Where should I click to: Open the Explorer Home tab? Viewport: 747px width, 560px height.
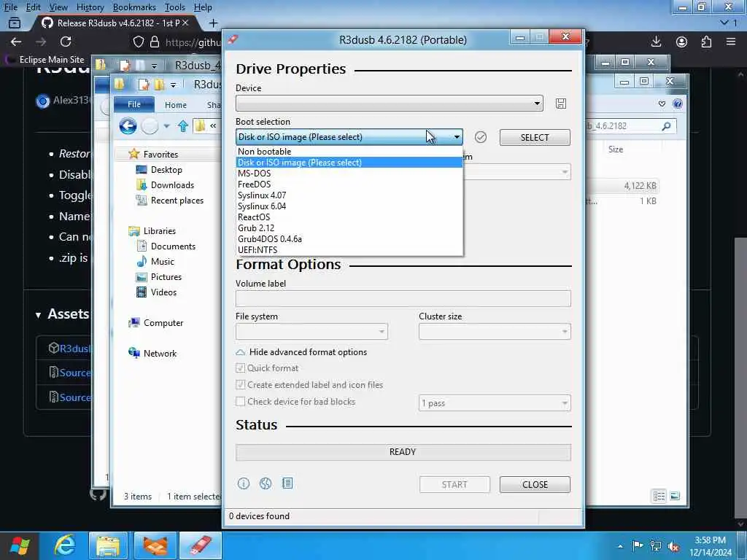[176, 105]
